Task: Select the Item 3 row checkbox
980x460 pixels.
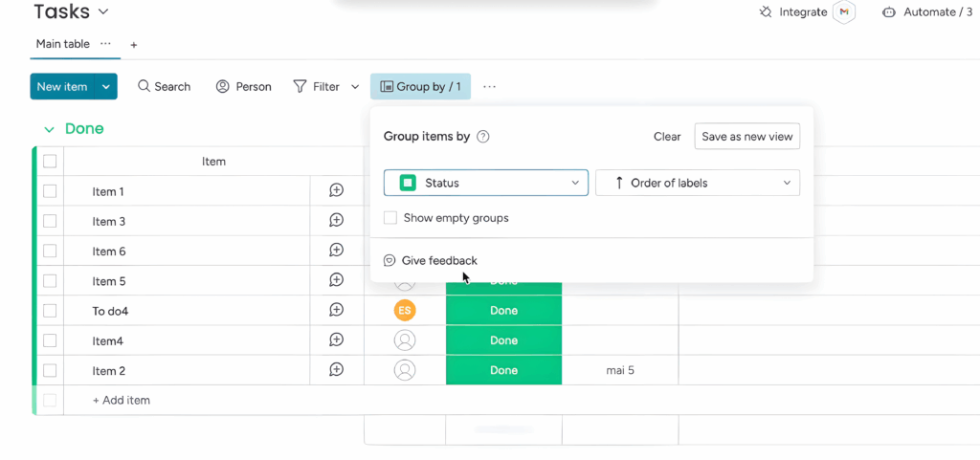Action: tap(50, 221)
